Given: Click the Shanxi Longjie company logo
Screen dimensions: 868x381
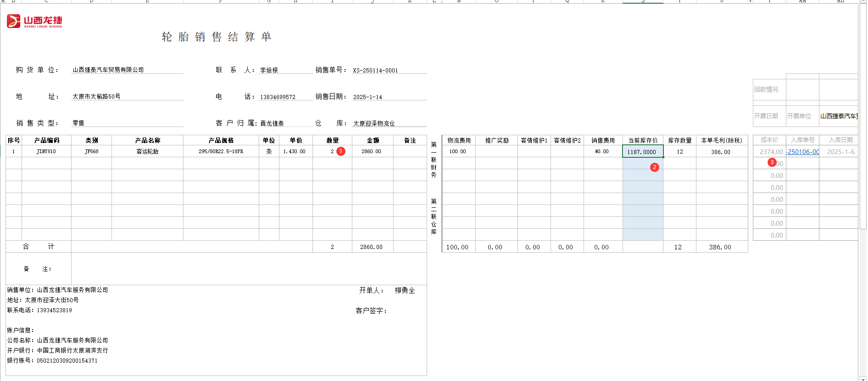Looking at the screenshot, I should (34, 21).
